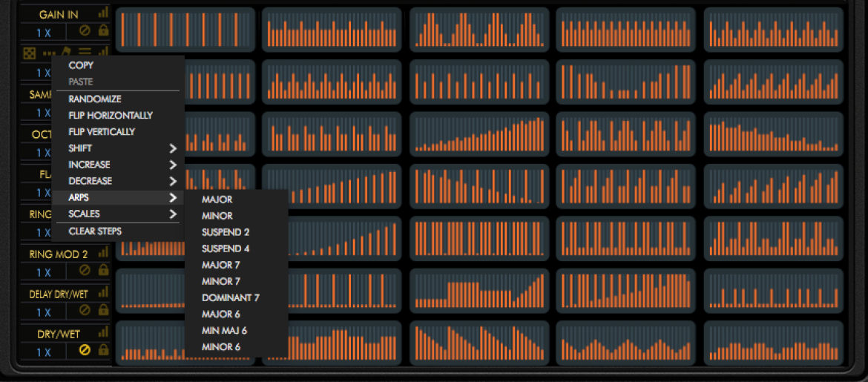Select the sparse tall-bars preset next to Gain In
Image resolution: width=868 pixels, height=382 pixels.
coord(185,30)
